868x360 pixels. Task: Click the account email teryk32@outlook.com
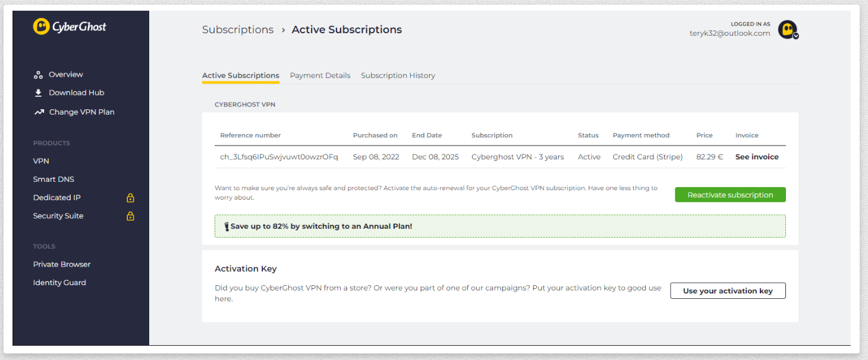(730, 33)
